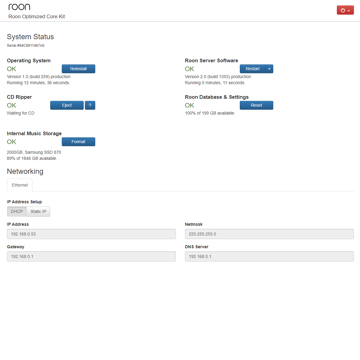This screenshot has width=360, height=360.
Task: Click the roon logo
Action: [x=19, y=7]
